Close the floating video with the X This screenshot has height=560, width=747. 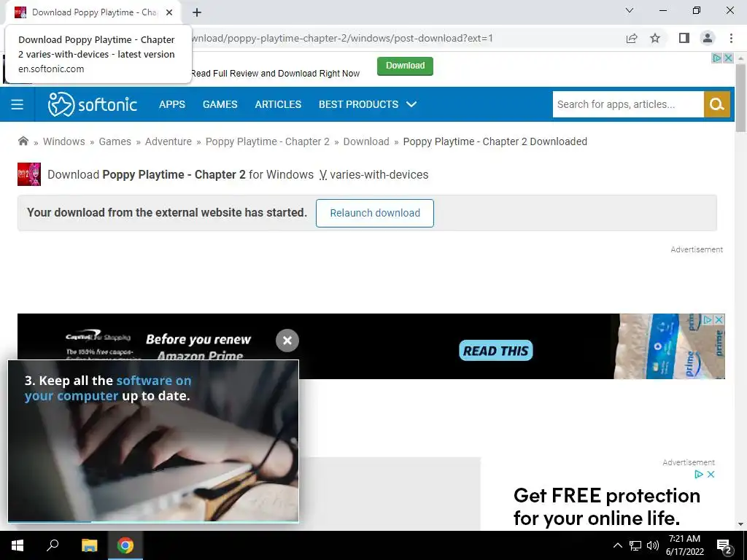[287, 341]
